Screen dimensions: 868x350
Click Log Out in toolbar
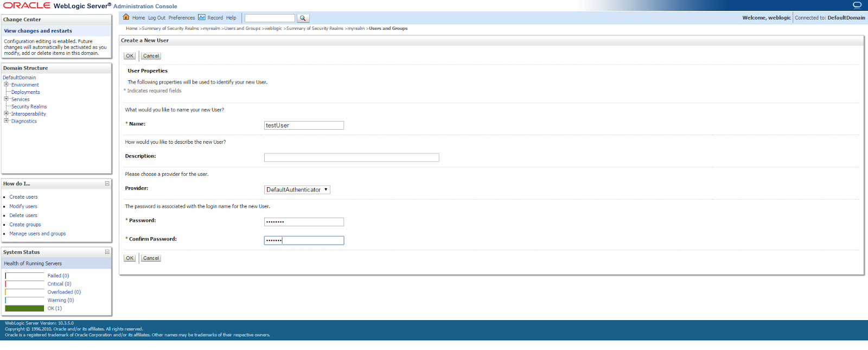(157, 18)
